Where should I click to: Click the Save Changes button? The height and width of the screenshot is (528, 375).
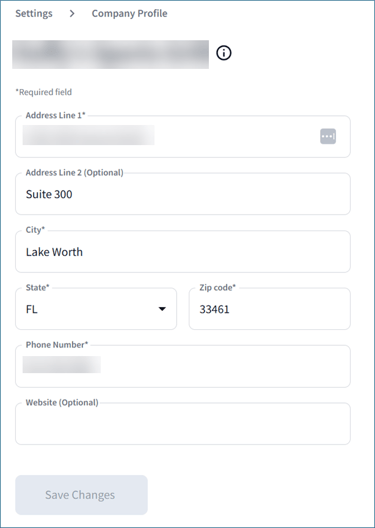pyautogui.click(x=81, y=495)
